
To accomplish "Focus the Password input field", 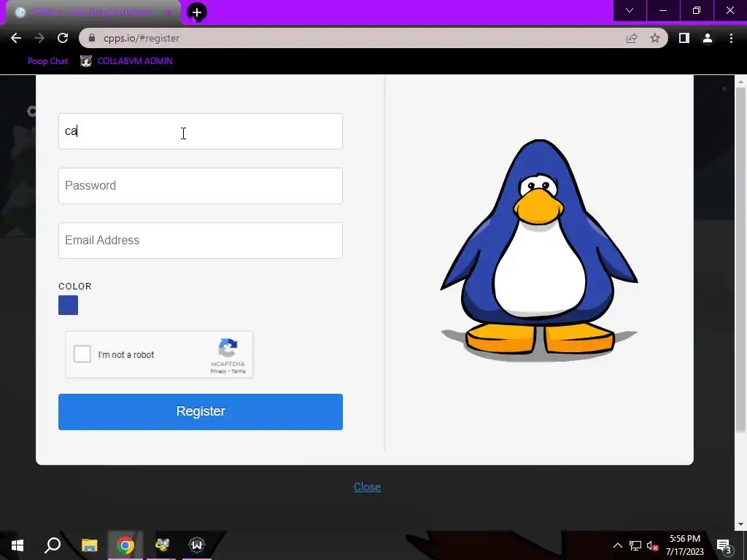I will click(x=200, y=186).
